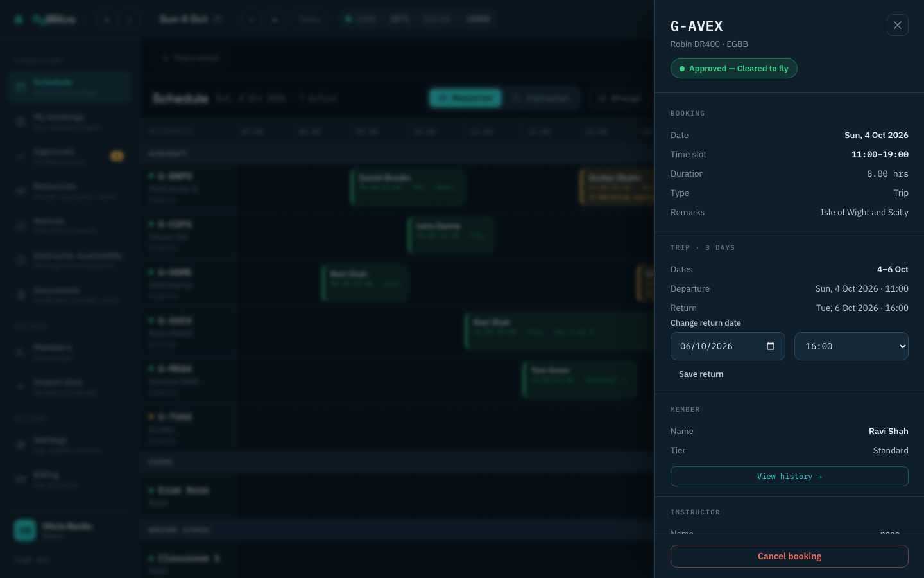
Task: Click the 11:00–19:00 time slot value
Action: pyautogui.click(x=880, y=155)
